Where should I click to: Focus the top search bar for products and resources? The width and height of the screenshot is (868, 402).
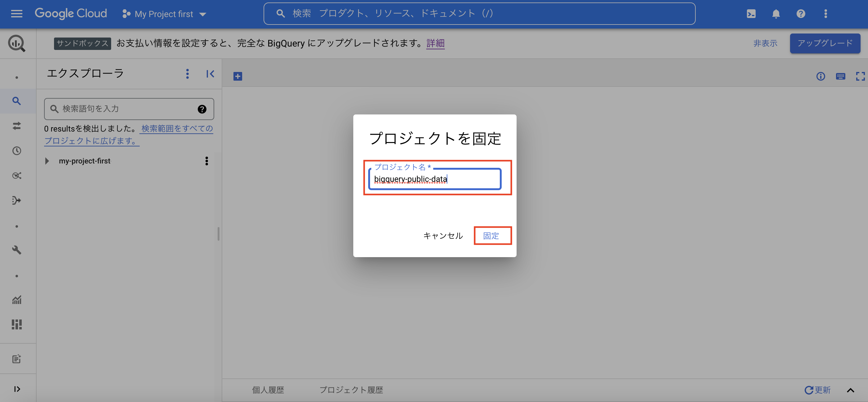coord(479,13)
